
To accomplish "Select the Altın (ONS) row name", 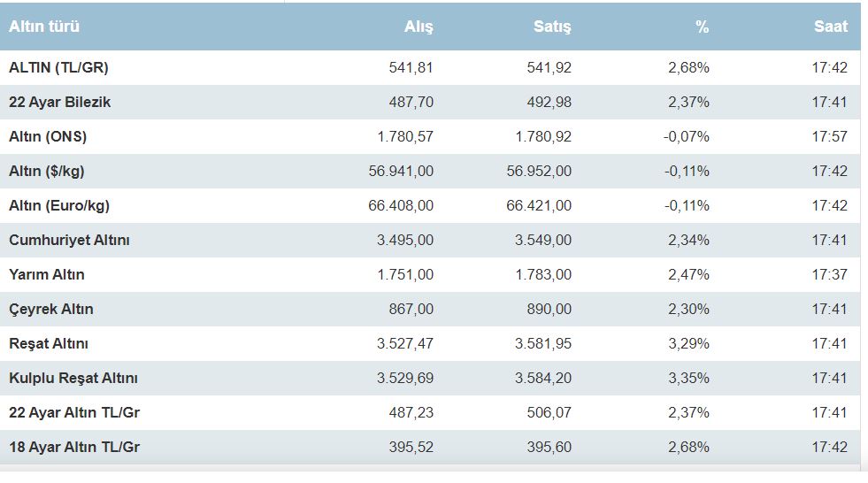I will tap(48, 136).
